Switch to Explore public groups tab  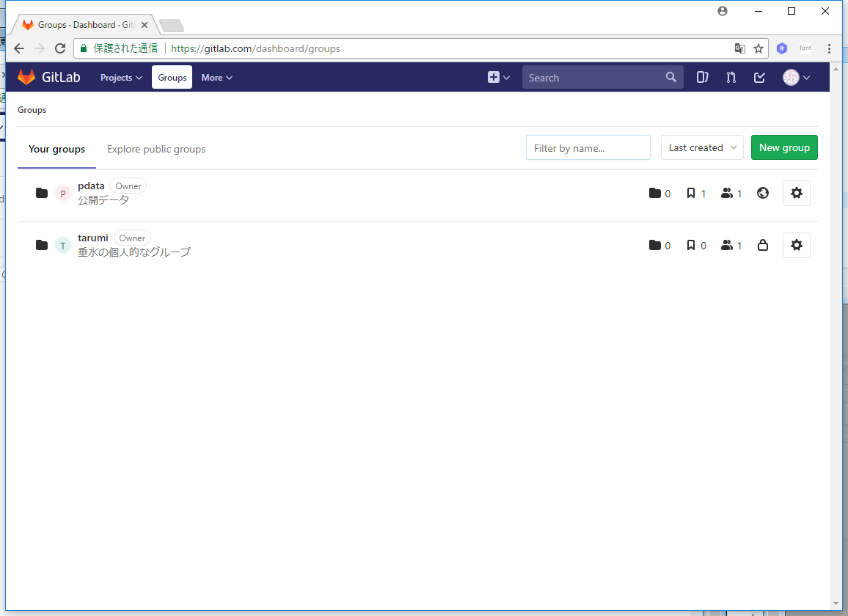[156, 149]
